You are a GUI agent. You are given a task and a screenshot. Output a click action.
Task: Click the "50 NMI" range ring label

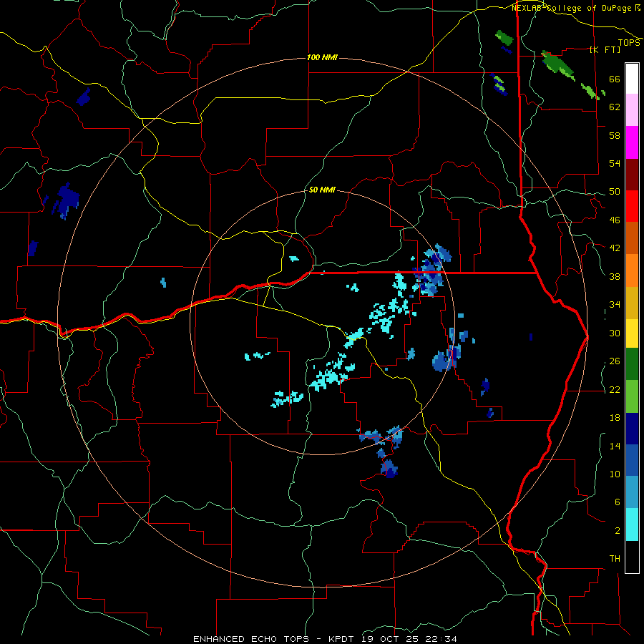(x=322, y=190)
